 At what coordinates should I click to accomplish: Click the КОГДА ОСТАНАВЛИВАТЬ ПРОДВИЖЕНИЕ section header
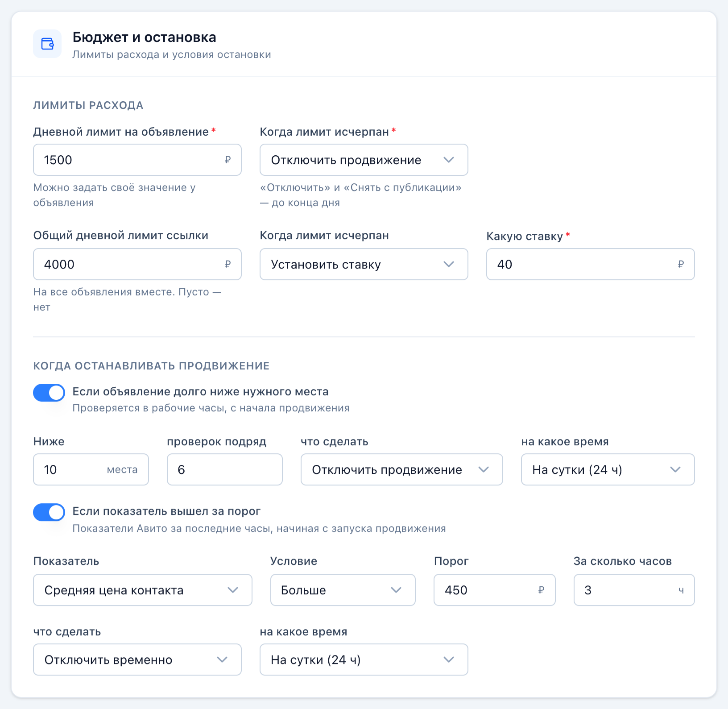pos(152,366)
